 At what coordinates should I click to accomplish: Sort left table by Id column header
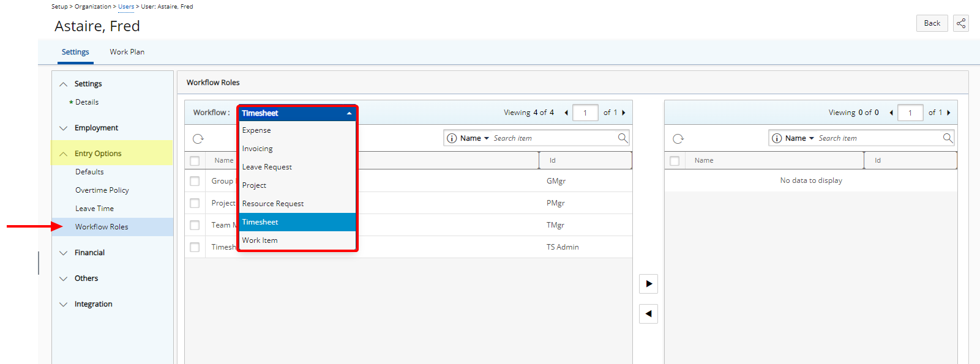point(586,160)
